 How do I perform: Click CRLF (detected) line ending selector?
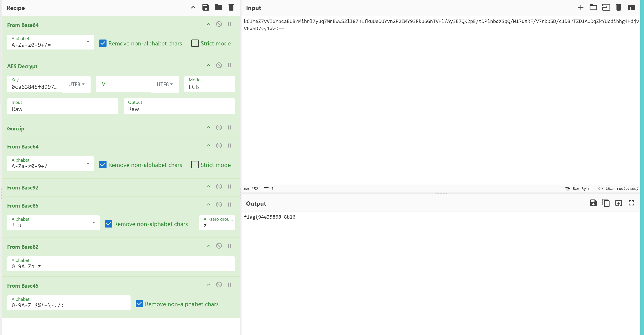(x=618, y=189)
